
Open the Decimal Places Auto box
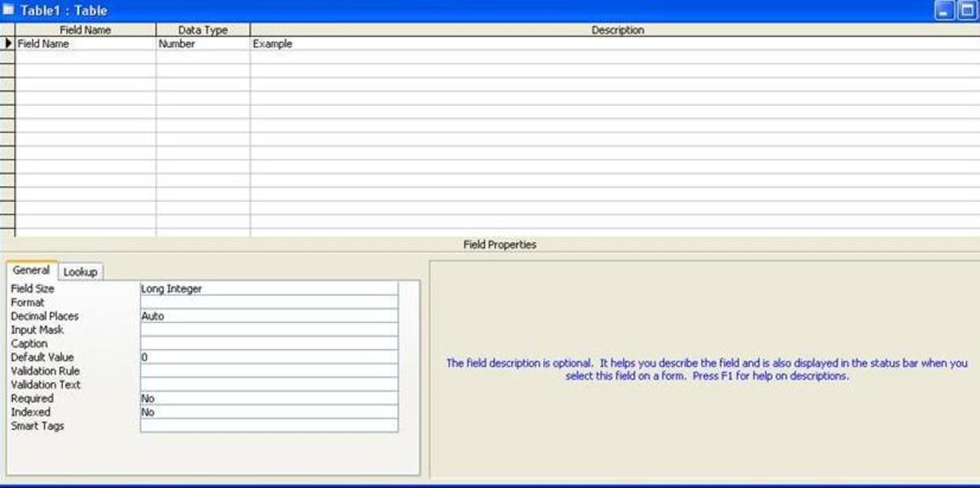(x=269, y=316)
